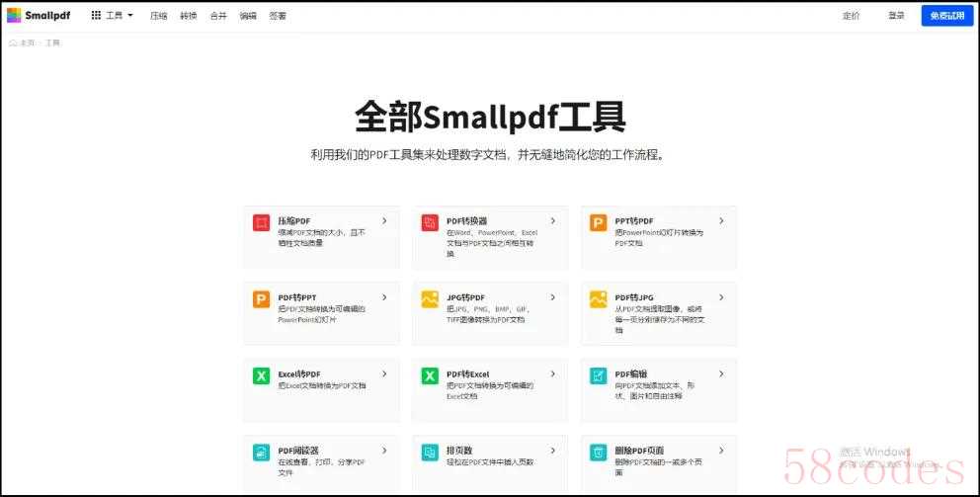
Task: Click the orange PPT转PDF icon
Action: (x=598, y=223)
